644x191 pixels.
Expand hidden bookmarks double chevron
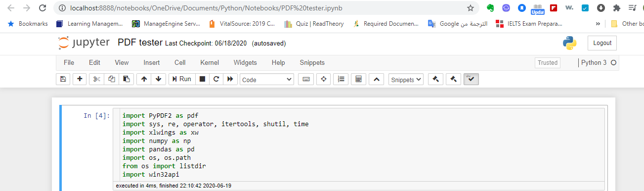(599, 23)
